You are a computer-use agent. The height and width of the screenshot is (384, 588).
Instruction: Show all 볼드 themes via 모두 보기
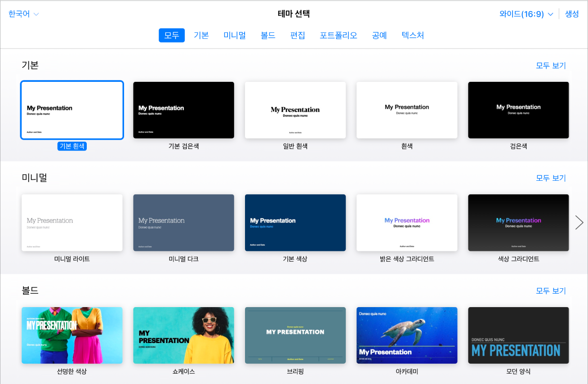coord(551,290)
